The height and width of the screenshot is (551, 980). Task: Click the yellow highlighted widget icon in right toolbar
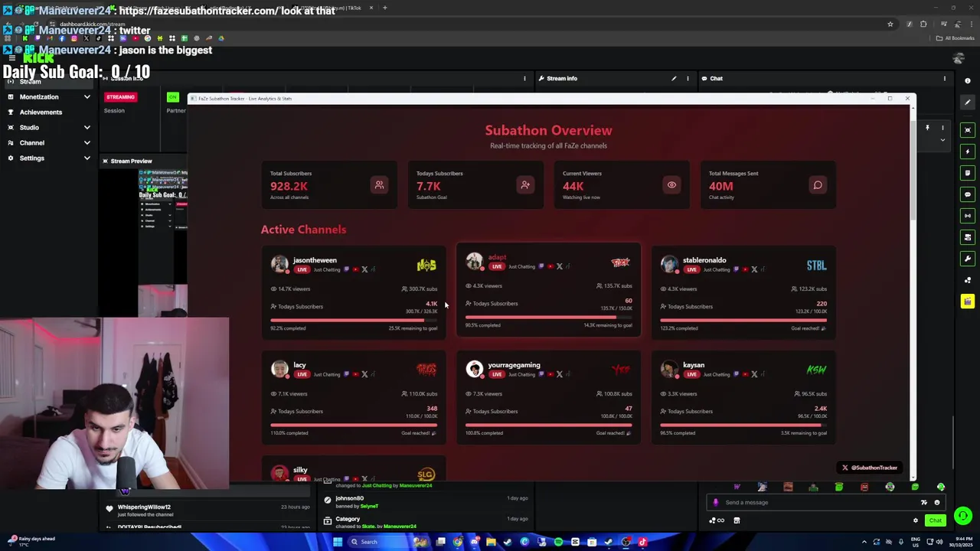point(968,302)
